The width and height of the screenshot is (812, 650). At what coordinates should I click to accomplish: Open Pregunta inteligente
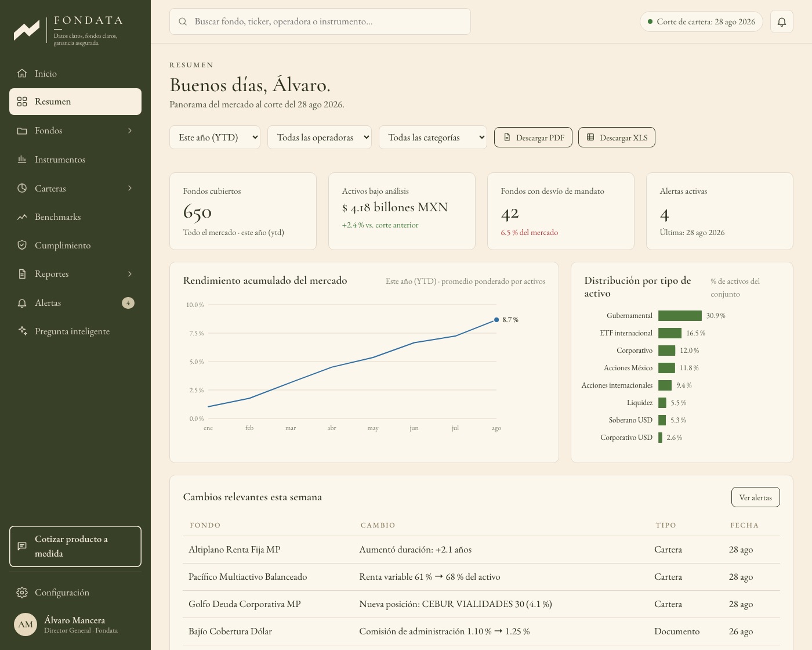tap(75, 331)
